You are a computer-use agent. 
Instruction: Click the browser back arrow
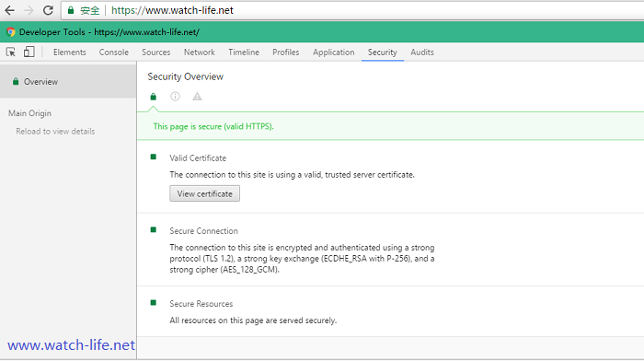click(10, 10)
